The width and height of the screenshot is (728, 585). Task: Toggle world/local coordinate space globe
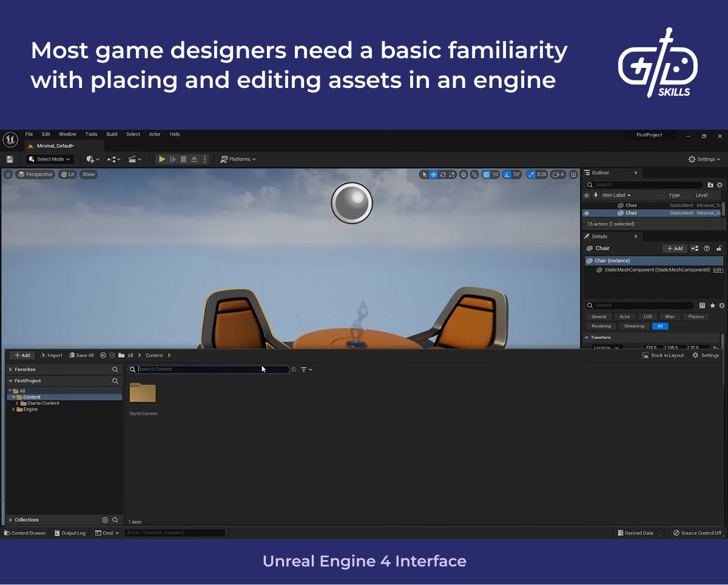(463, 175)
